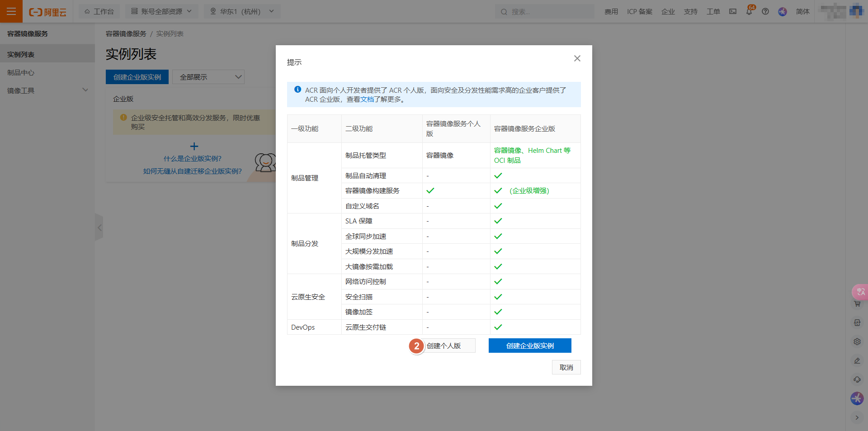Open the 费用 billing menu
This screenshot has width=868, height=431.
611,12
